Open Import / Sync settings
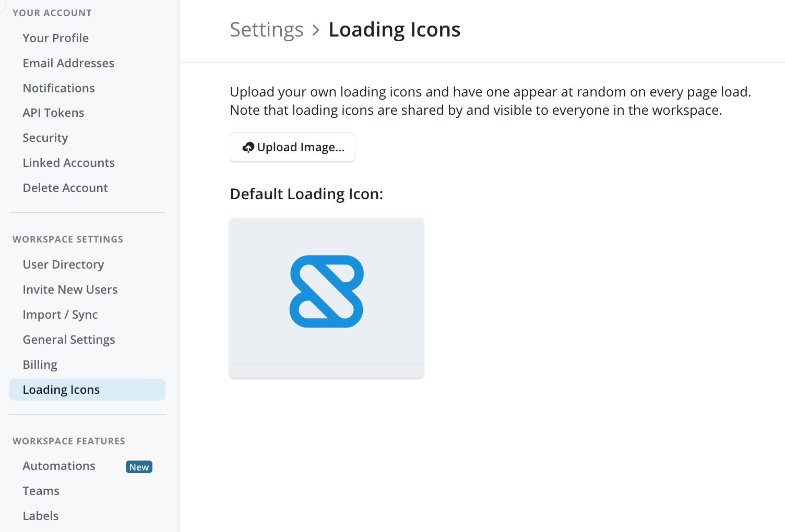The image size is (785, 532). (x=60, y=315)
